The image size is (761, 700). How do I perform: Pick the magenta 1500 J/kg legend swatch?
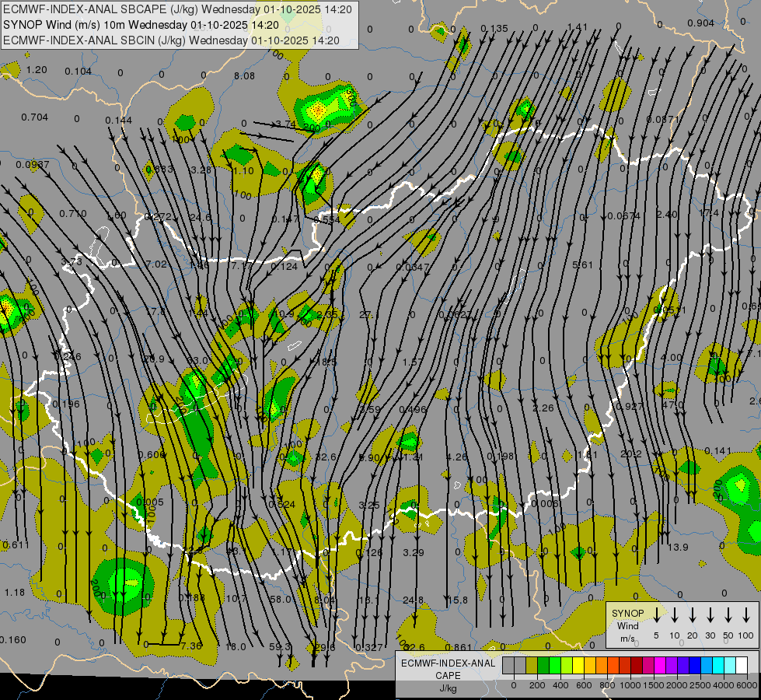(660, 666)
